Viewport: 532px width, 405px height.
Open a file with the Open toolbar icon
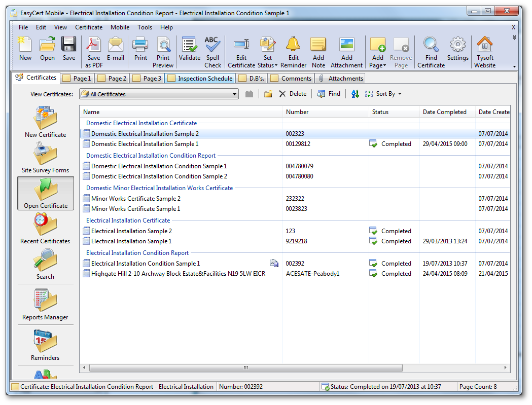tap(47, 49)
